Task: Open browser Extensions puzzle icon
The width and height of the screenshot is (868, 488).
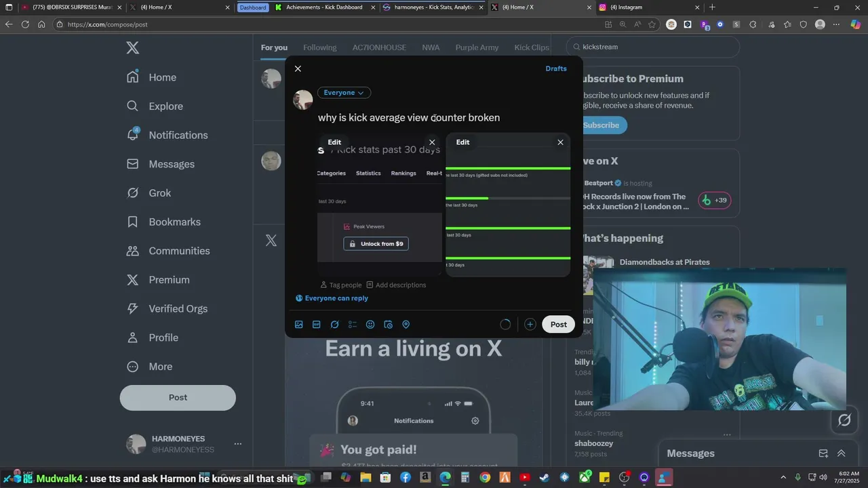Action: pyautogui.click(x=753, y=24)
